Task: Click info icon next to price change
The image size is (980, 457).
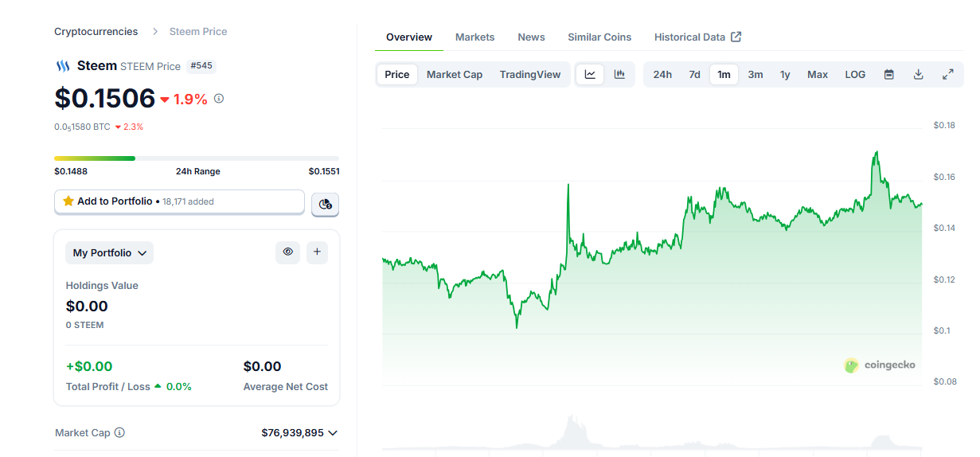Action: (x=219, y=99)
